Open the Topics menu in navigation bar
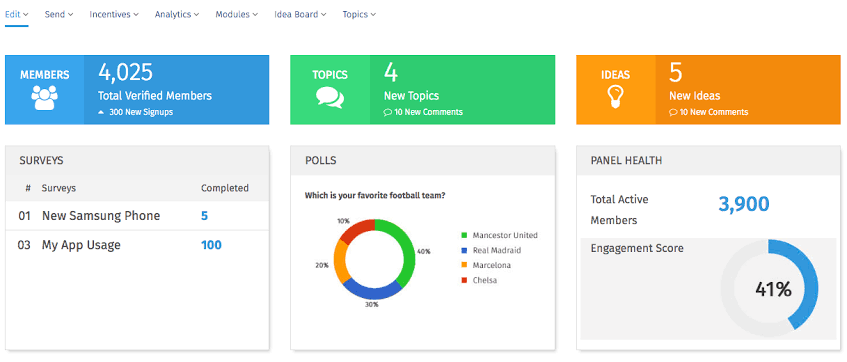 click(x=359, y=15)
